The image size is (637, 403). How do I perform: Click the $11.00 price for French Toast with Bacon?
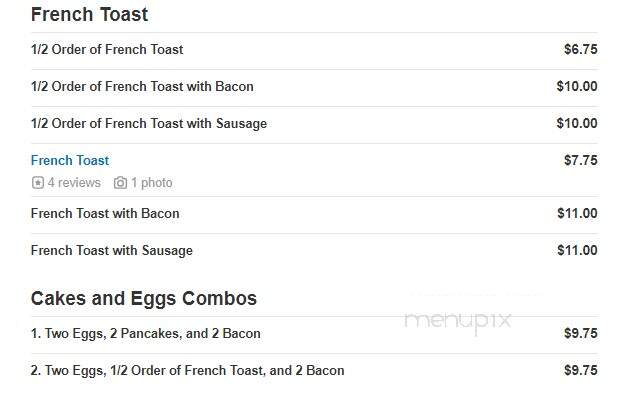pyautogui.click(x=577, y=214)
